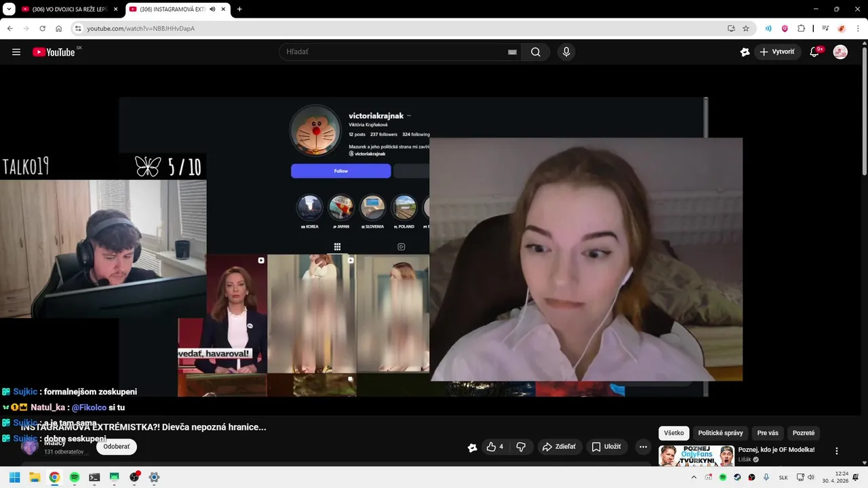868x488 pixels.
Task: Open the Windows notification bell icon
Action: click(x=856, y=477)
